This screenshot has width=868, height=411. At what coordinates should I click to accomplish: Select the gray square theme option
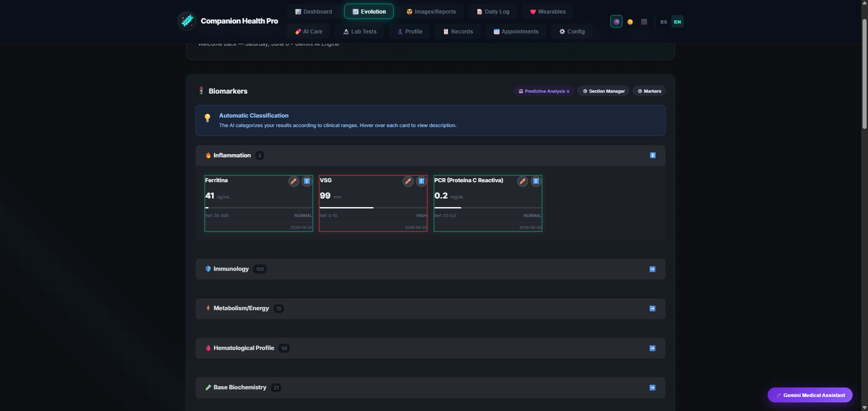[x=644, y=22]
